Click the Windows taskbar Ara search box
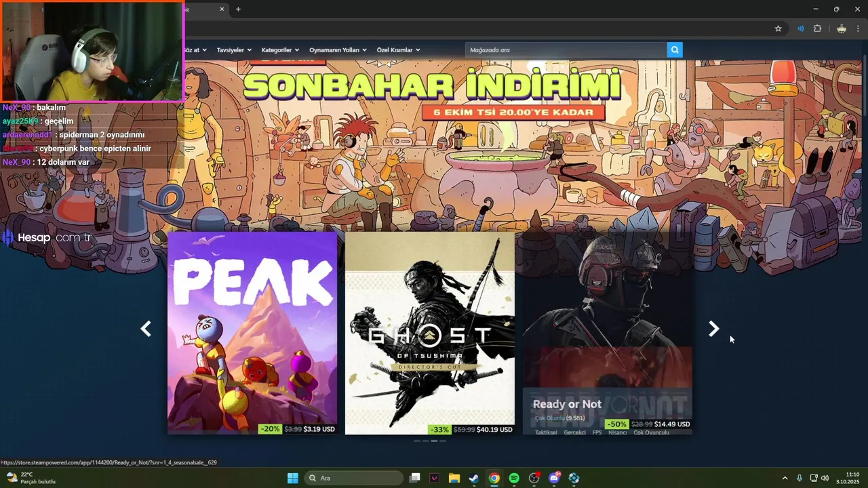The width and height of the screenshot is (868, 488). (x=353, y=478)
